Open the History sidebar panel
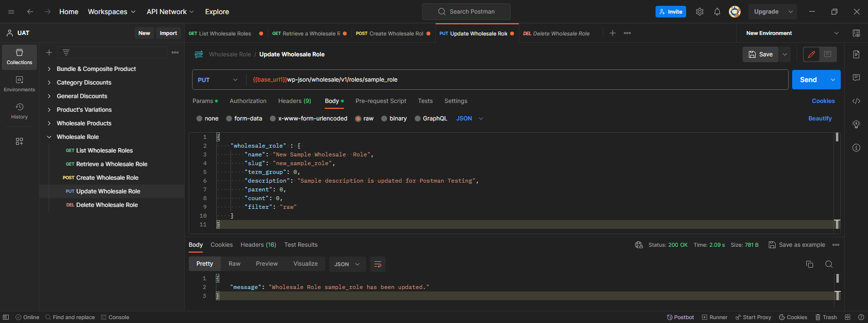 tap(19, 111)
